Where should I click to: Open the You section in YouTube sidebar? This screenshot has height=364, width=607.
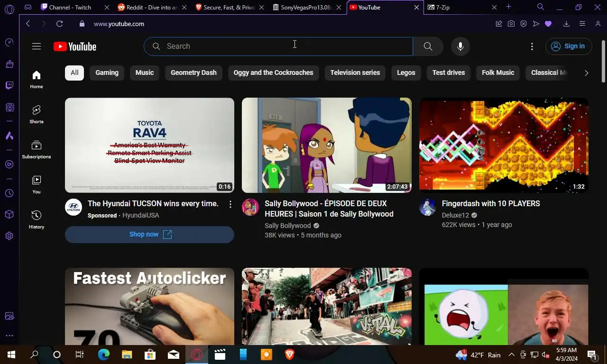37,184
